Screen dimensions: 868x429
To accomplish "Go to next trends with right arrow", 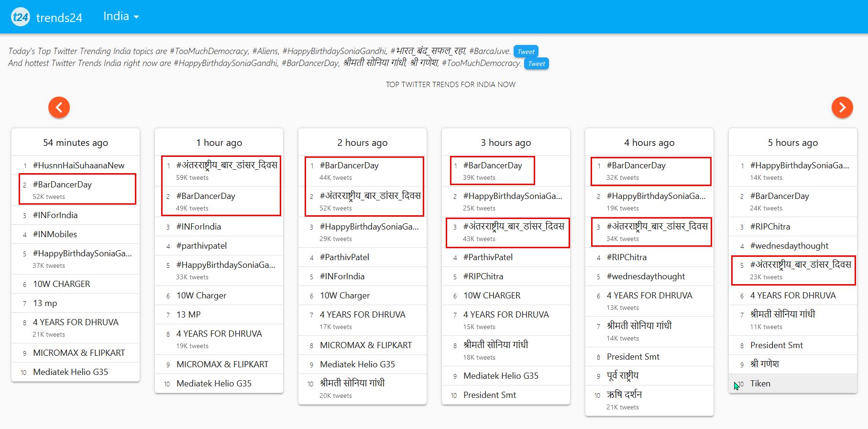I will click(842, 107).
